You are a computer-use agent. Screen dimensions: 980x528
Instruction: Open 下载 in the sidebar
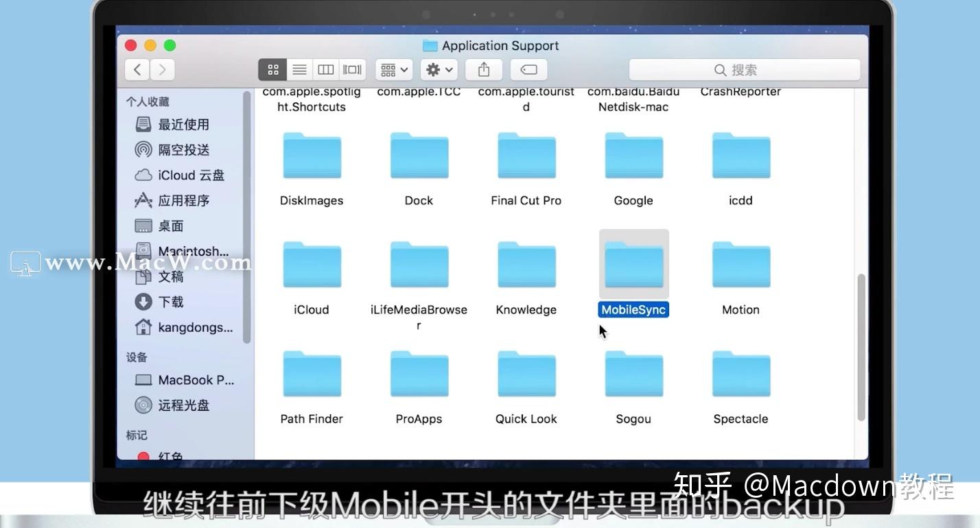click(160, 302)
